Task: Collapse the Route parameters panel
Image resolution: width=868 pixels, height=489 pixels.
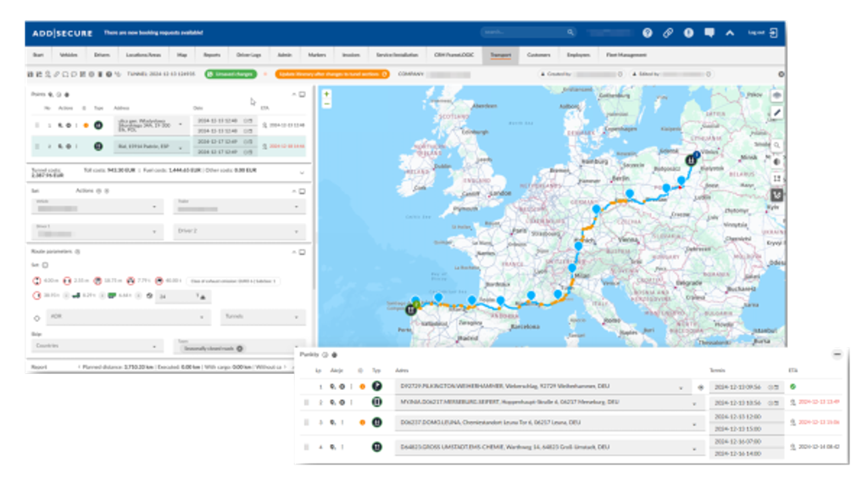Action: (294, 253)
